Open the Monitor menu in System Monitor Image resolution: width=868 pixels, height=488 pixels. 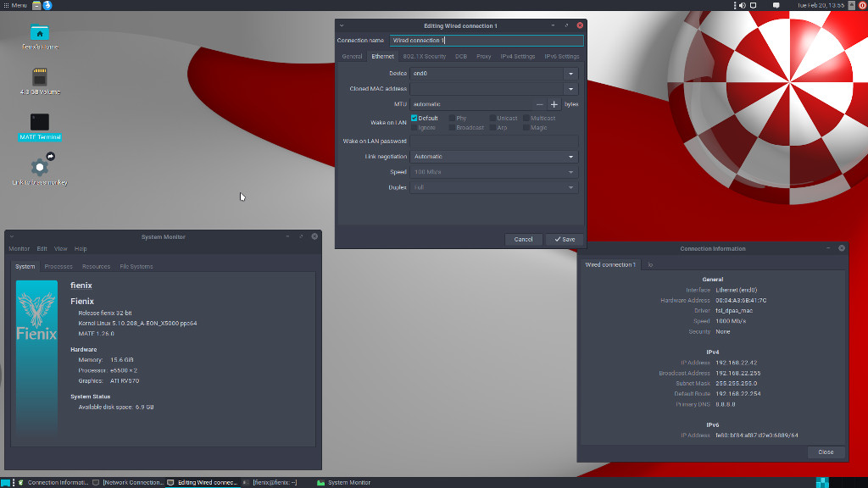point(19,249)
